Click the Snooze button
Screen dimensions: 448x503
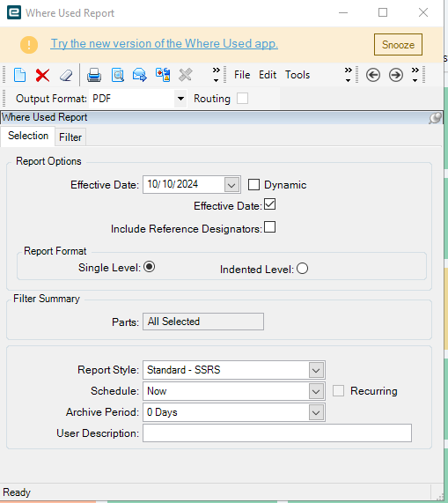(398, 45)
